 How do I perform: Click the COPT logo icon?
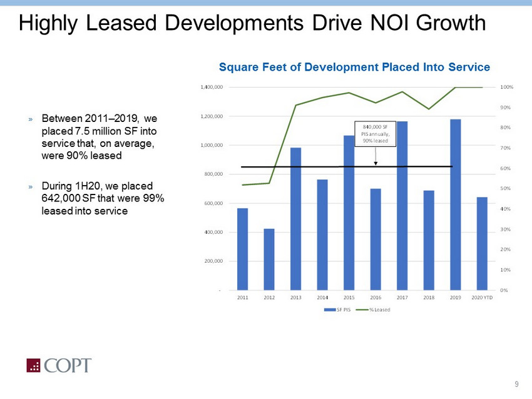(33, 365)
